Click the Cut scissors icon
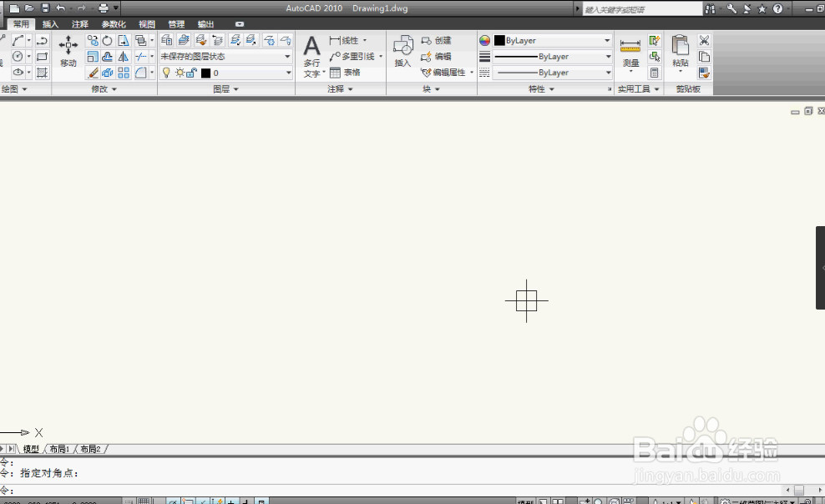Screen dimensions: 825x504 tap(704, 40)
